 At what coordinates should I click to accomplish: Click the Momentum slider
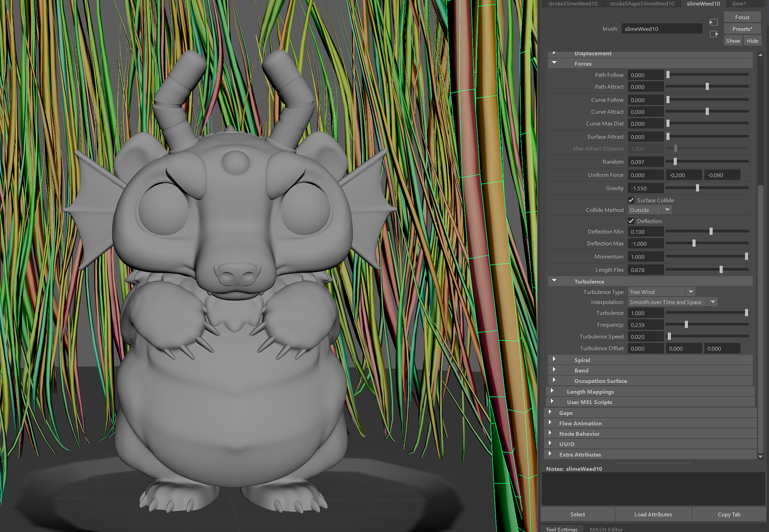click(x=707, y=256)
